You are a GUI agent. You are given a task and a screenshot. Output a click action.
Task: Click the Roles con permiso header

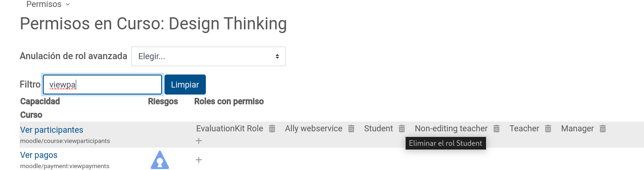[x=229, y=101]
